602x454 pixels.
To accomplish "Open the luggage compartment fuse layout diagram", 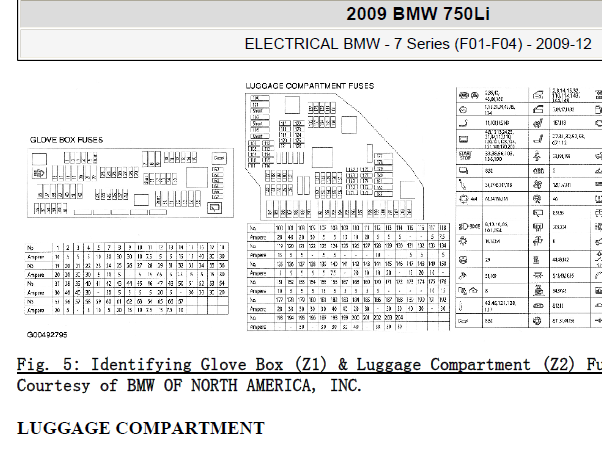I will (335, 157).
